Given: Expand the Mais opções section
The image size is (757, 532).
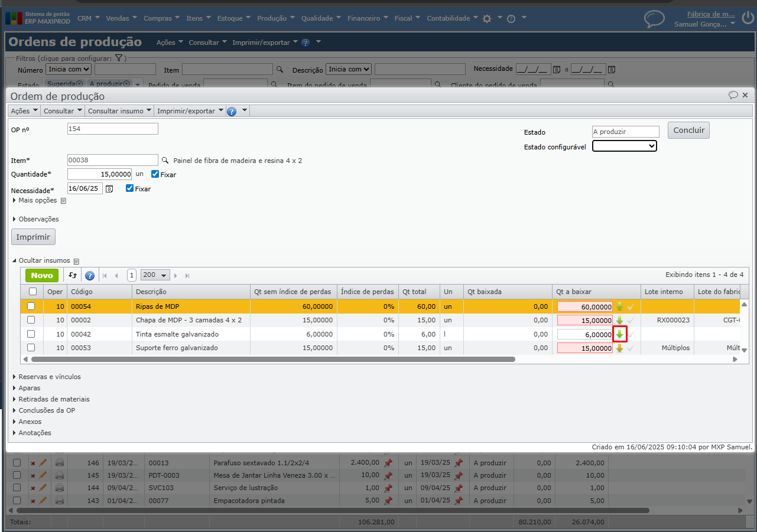Looking at the screenshot, I should click(x=37, y=200).
